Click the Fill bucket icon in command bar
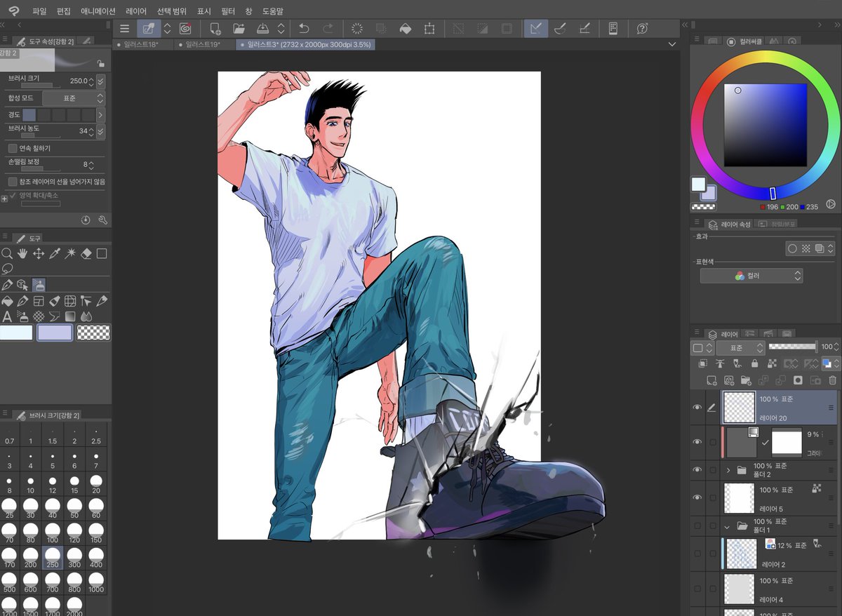The image size is (842, 616). pos(405,28)
